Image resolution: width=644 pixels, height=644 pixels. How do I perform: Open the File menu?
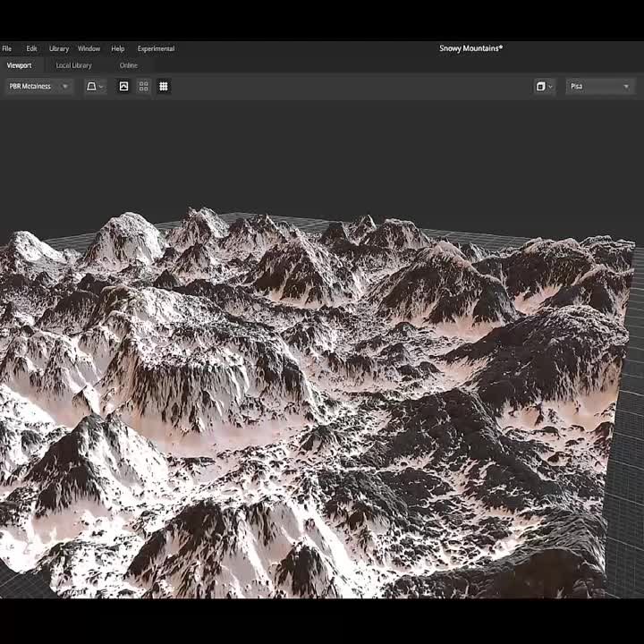[x=6, y=48]
